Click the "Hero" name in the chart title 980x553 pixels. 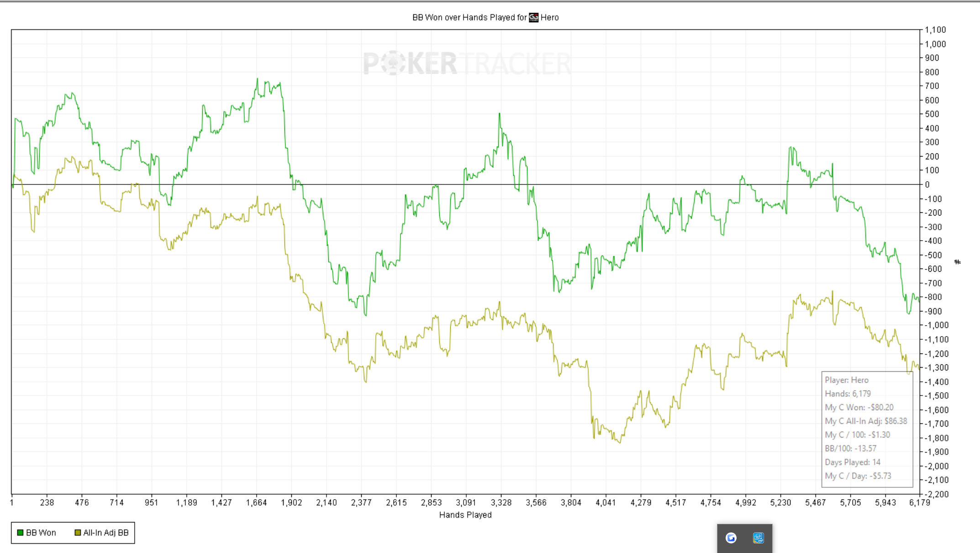point(550,17)
